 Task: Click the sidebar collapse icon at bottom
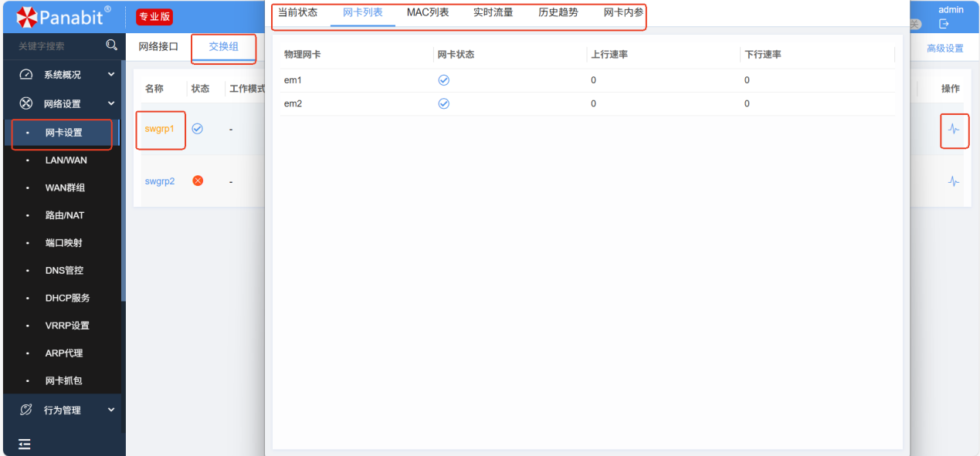coord(25,444)
